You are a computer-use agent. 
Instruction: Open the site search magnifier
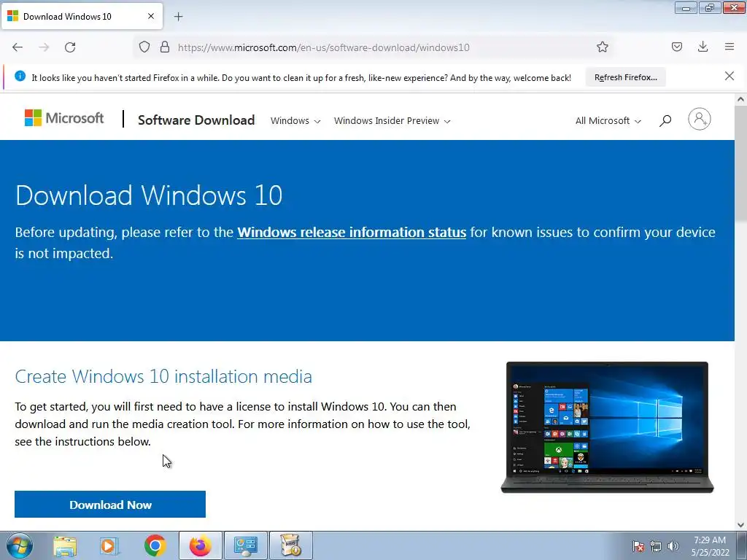[x=665, y=120]
